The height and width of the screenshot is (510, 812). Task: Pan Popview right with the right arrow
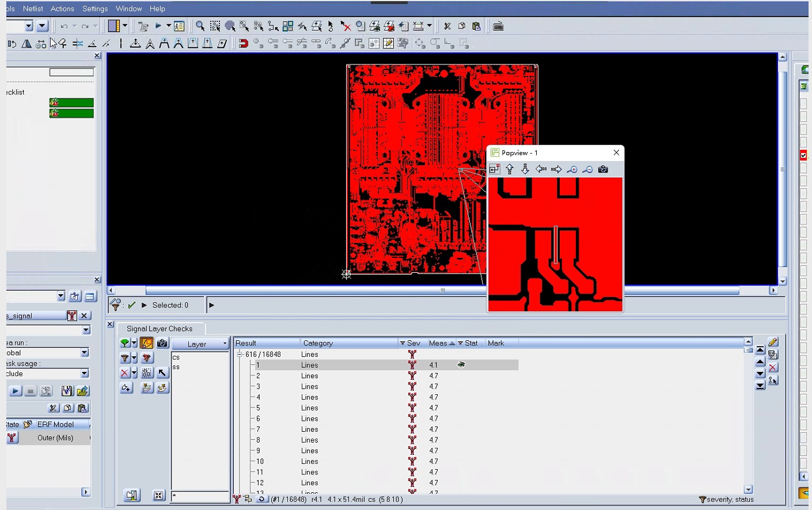[x=556, y=169]
